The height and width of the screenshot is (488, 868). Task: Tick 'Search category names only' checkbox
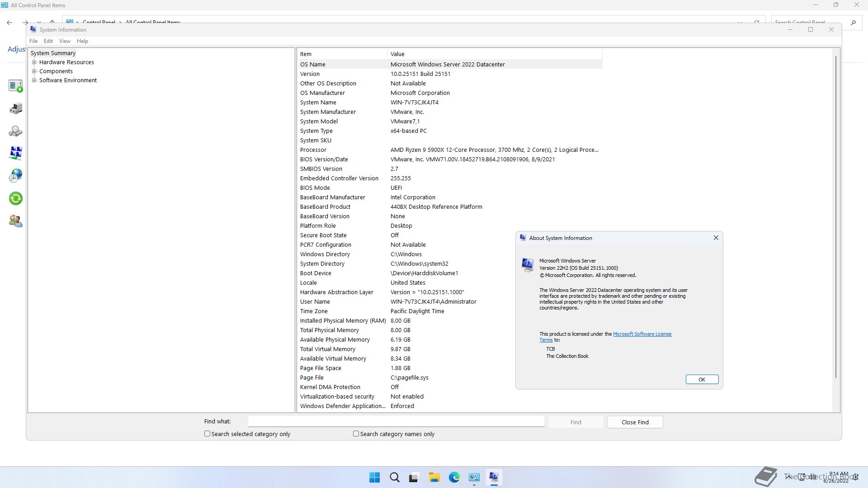point(356,433)
